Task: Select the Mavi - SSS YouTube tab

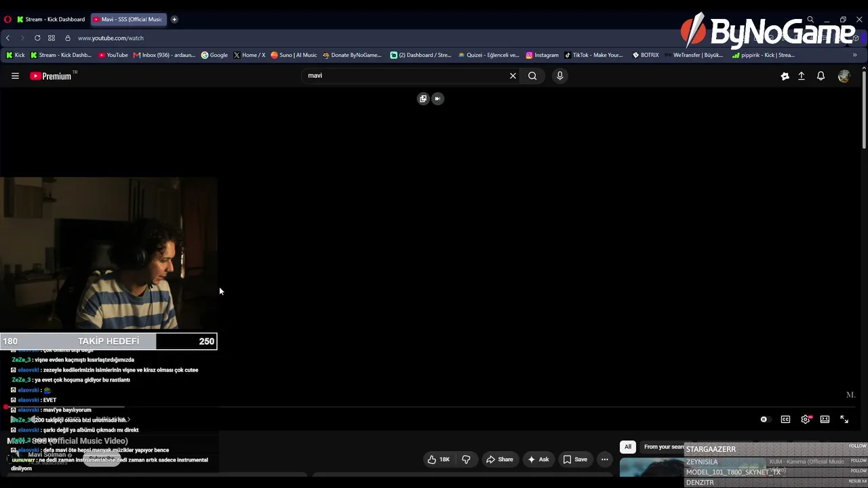Action: pos(128,20)
